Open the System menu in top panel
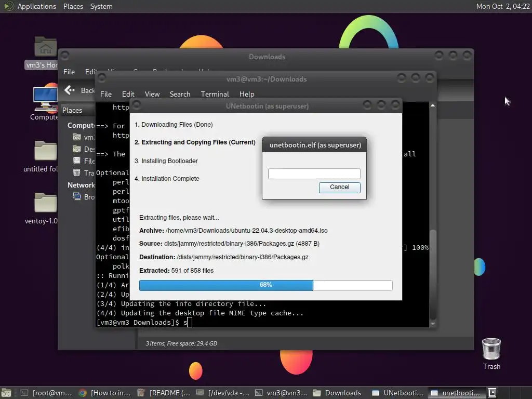Image resolution: width=532 pixels, height=399 pixels. click(x=101, y=6)
